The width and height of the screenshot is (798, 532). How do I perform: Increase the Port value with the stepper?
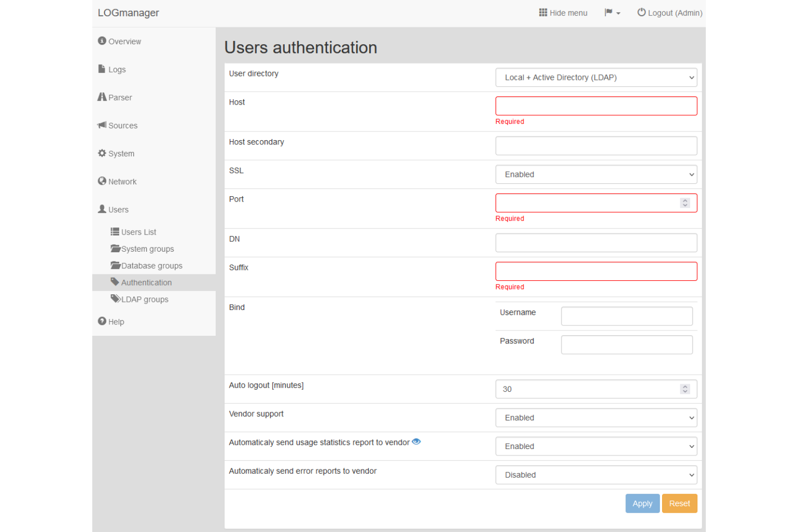685,201
